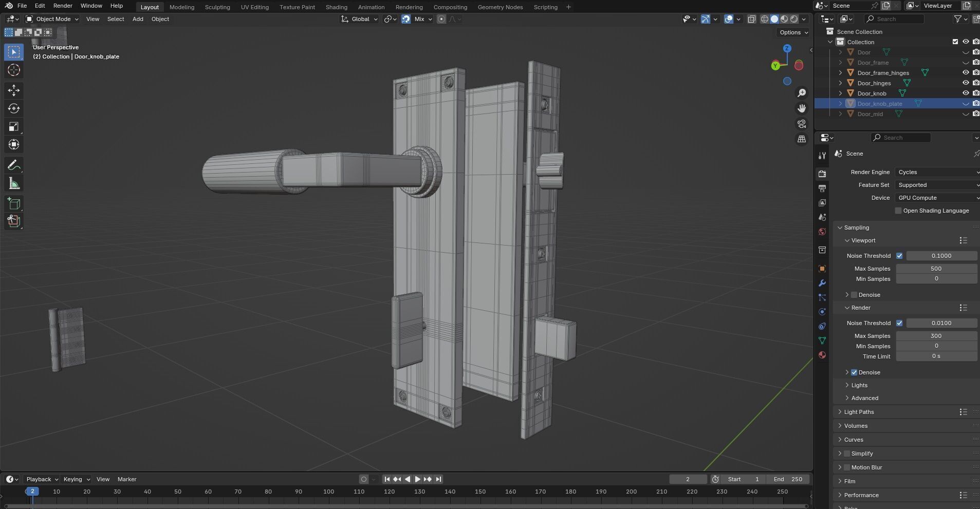
Task: Expand the Door_frame_hinges tree item
Action: (841, 73)
